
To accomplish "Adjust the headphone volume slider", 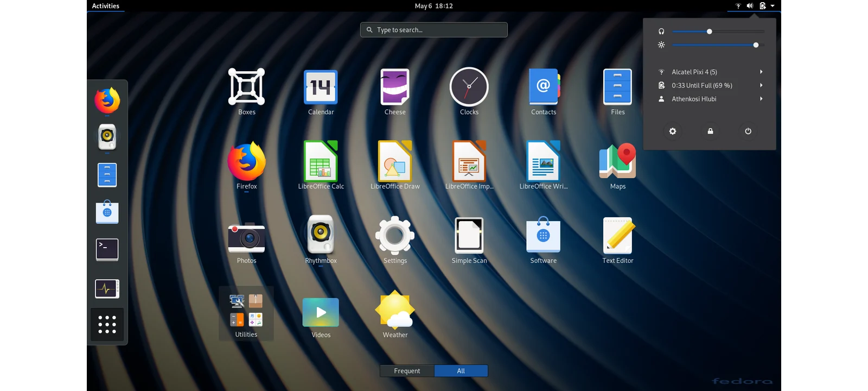I will 718,31.
